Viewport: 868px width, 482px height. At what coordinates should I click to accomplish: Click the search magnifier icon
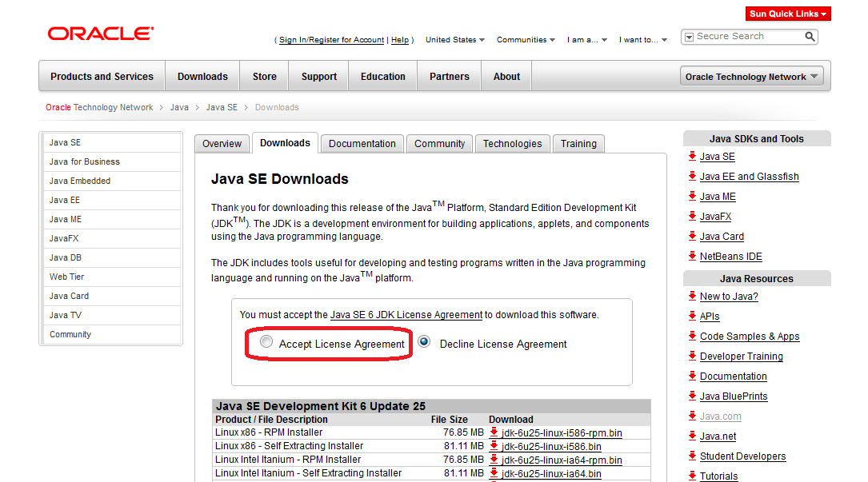810,37
